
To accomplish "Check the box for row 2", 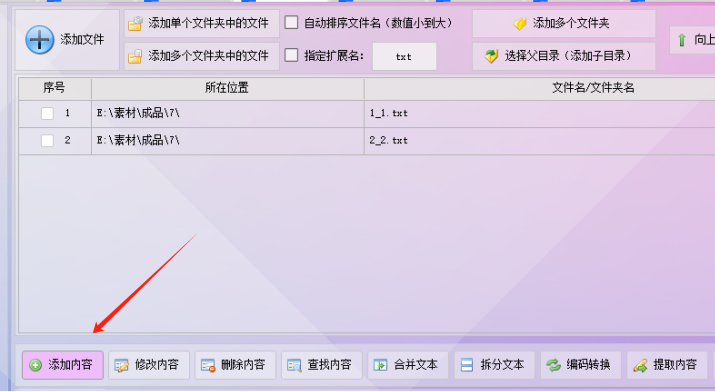I will (47, 140).
